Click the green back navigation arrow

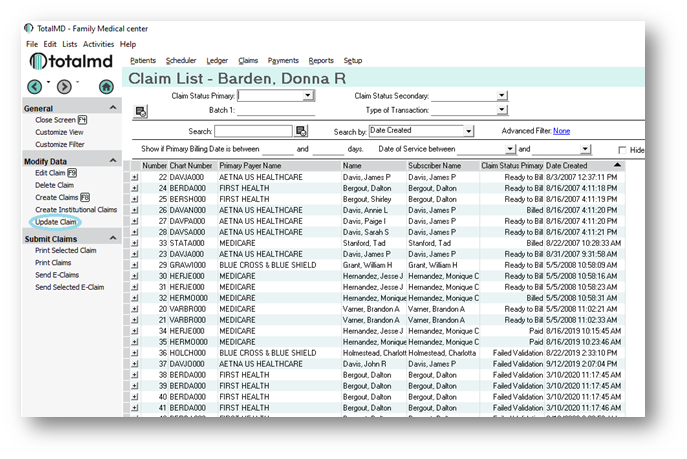click(x=35, y=87)
